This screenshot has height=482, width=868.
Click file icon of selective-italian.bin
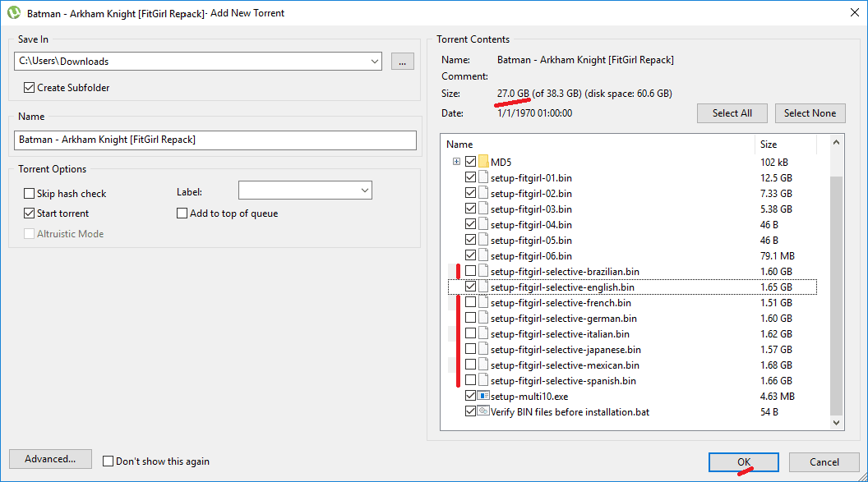coord(483,334)
